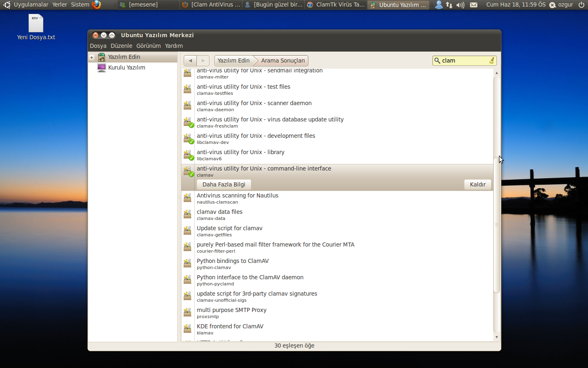The height and width of the screenshot is (368, 588).
Task: Click package icon for python-pyclamd
Action: (187, 280)
